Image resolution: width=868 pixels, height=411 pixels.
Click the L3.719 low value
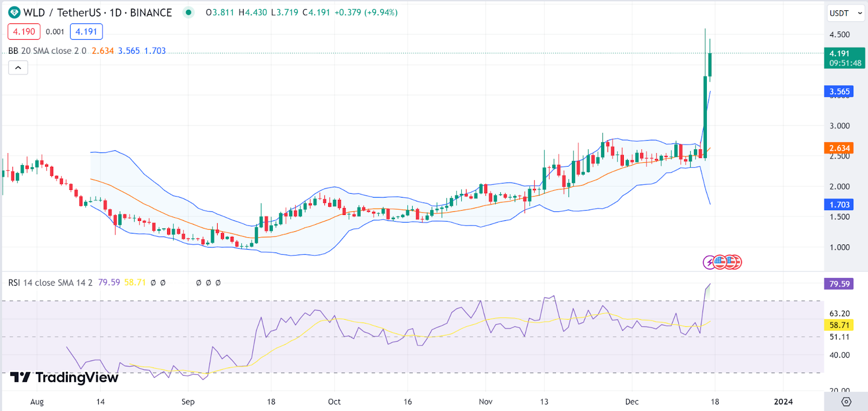pos(284,12)
